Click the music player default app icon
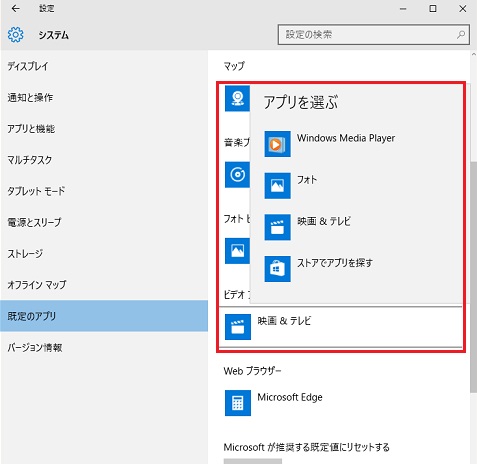This screenshot has height=464, width=477. [x=237, y=175]
